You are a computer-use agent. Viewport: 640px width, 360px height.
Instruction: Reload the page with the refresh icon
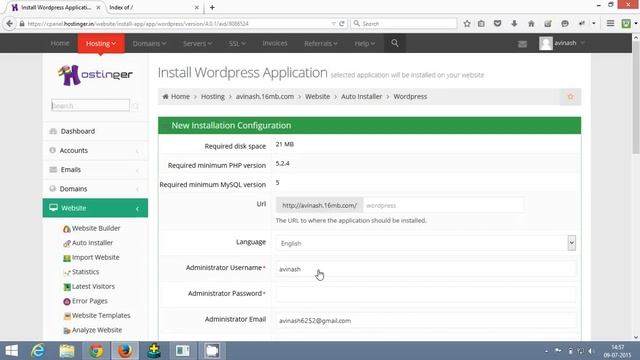[342, 24]
